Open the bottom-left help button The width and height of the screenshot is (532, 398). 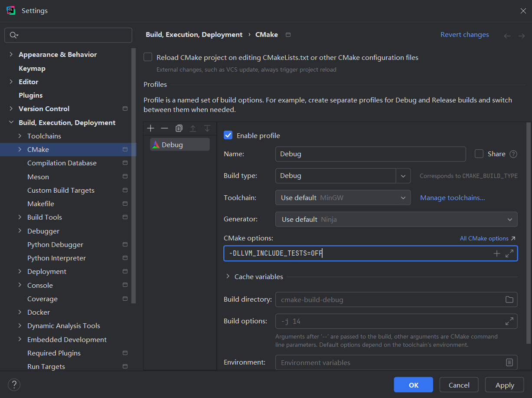tap(14, 385)
